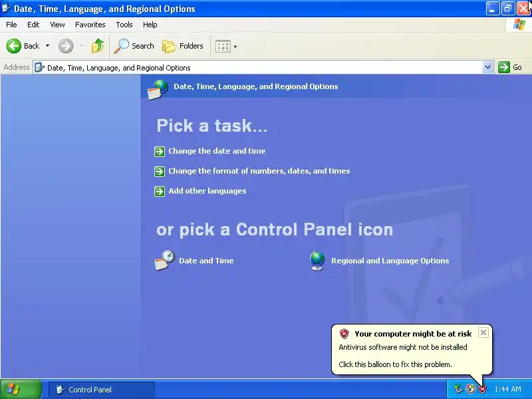Open the Windows Start button

21,389
